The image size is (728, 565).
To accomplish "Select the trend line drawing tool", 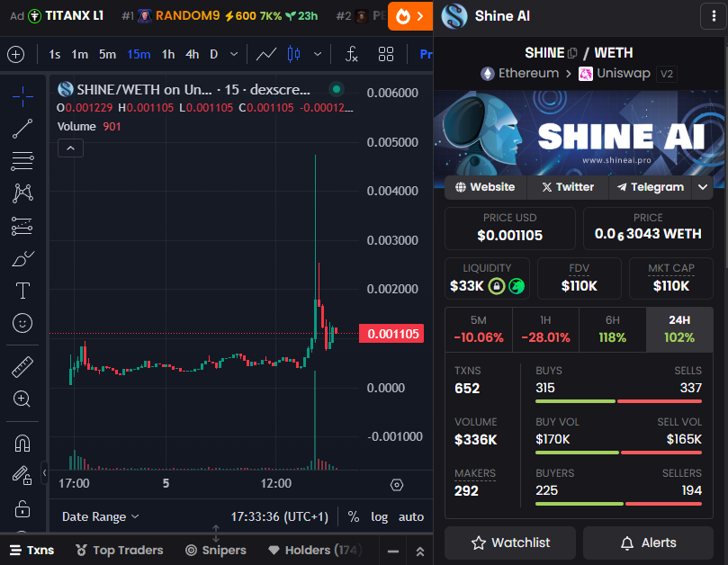I will pyautogui.click(x=22, y=129).
